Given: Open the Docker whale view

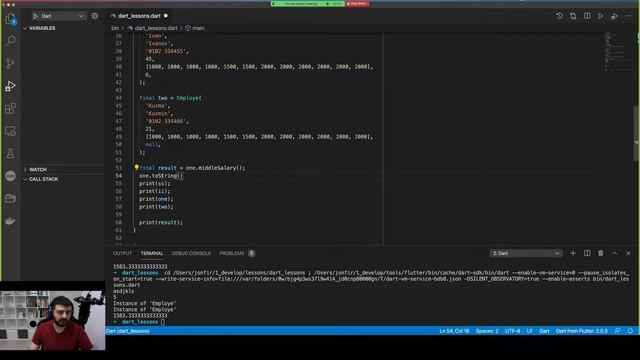Looking at the screenshot, I should point(11,221).
